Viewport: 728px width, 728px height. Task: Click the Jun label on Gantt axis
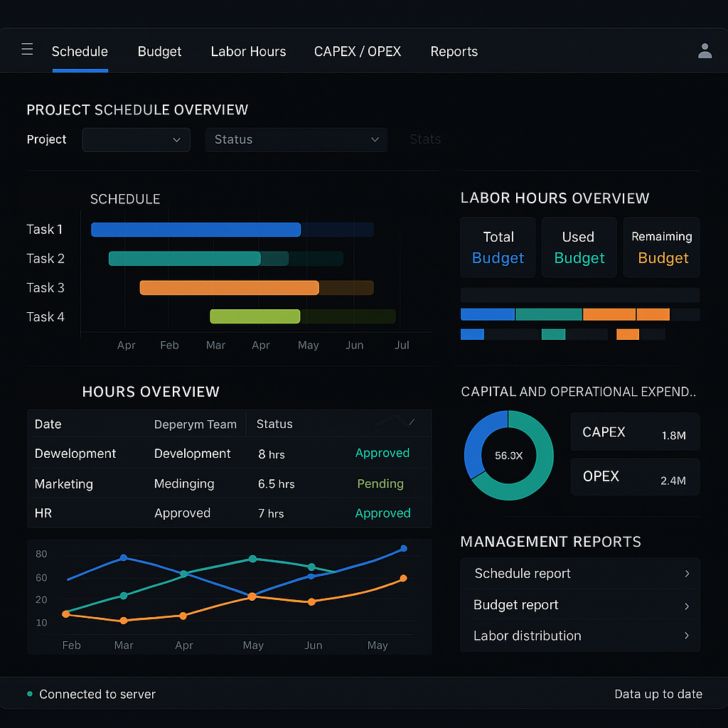pos(354,345)
